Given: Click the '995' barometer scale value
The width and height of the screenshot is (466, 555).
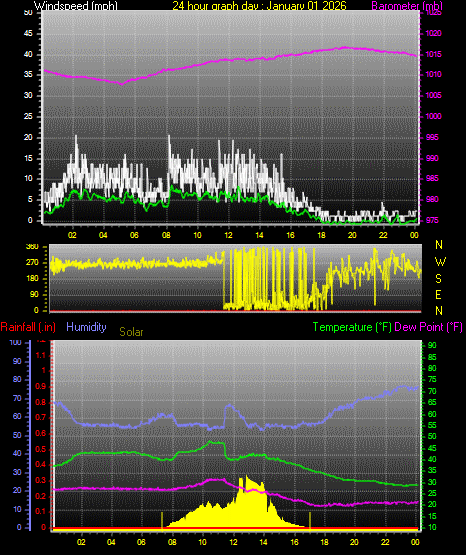Looking at the screenshot, I should click(x=432, y=137).
